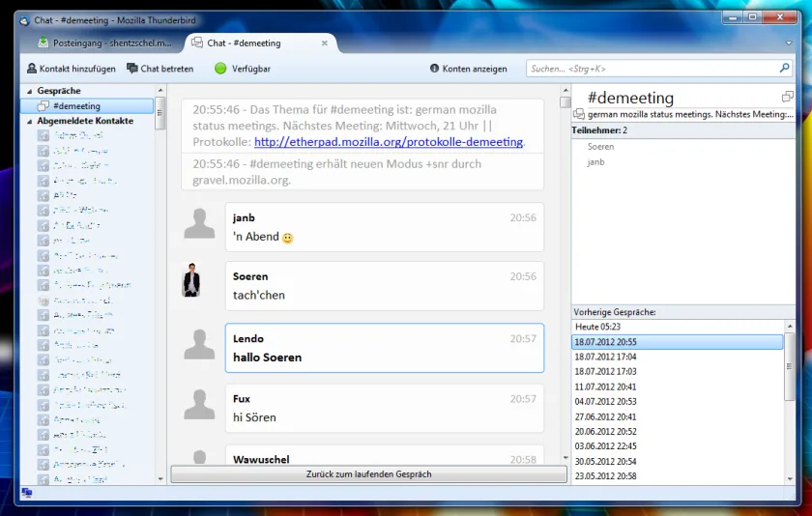Click Zurück zum laufenden Gespräch button
Viewport: 812px width, 516px height.
click(368, 474)
